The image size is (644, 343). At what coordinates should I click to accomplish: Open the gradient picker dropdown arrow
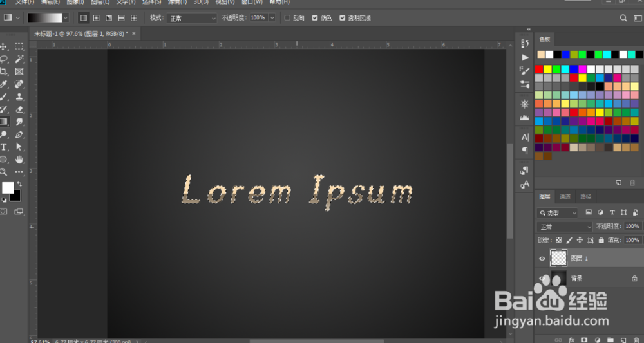pyautogui.click(x=65, y=18)
